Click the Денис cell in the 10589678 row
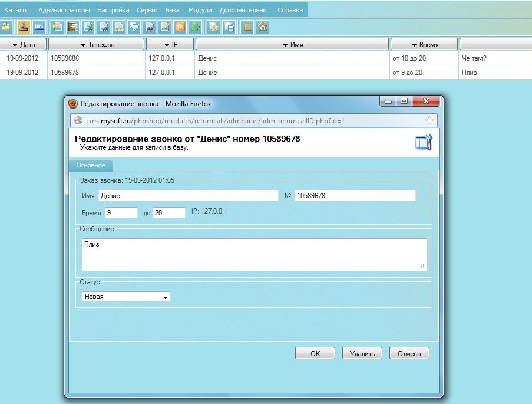532x404 pixels. tap(207, 73)
